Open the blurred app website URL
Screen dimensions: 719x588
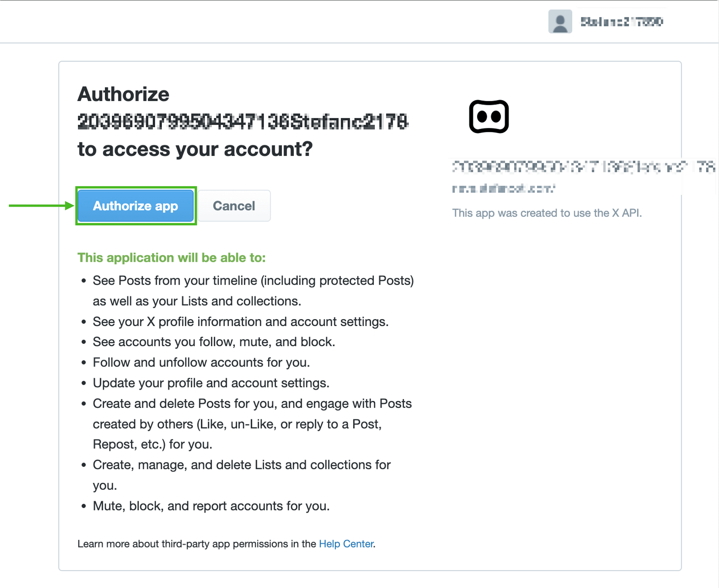[x=503, y=188]
